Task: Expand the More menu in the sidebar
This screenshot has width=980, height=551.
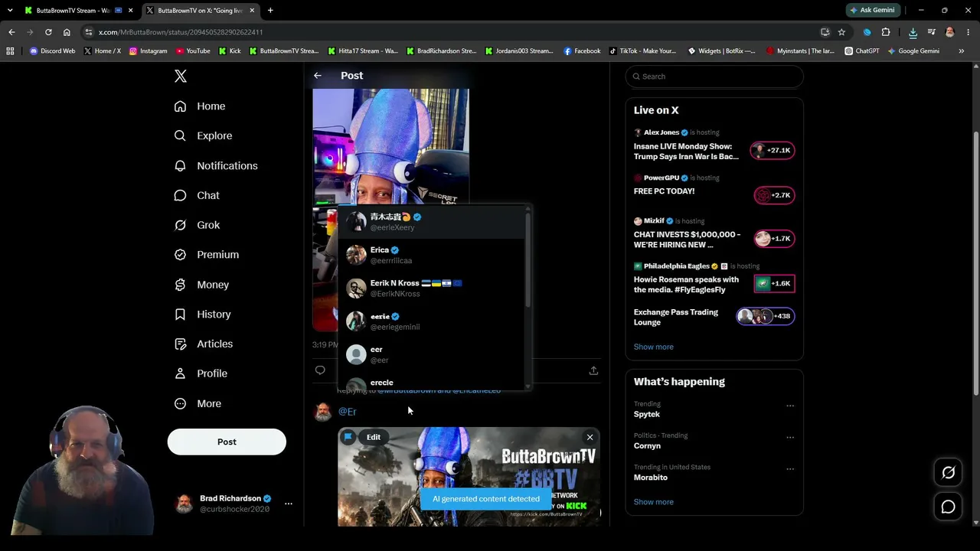Action: coord(198,403)
